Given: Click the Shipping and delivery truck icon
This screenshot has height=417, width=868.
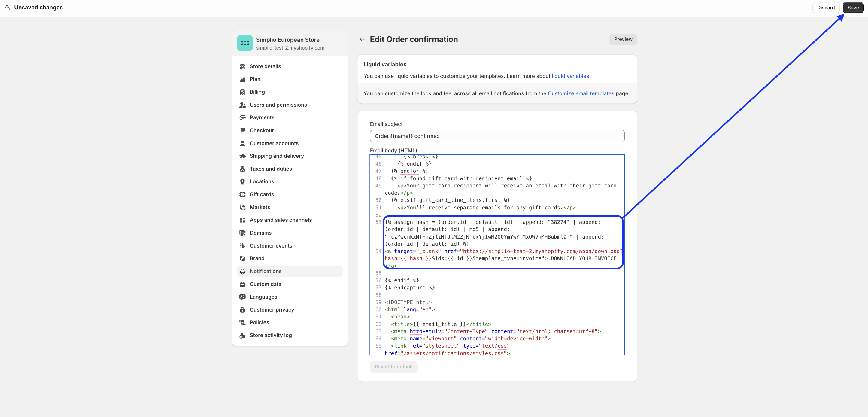Looking at the screenshot, I should pyautogui.click(x=242, y=156).
